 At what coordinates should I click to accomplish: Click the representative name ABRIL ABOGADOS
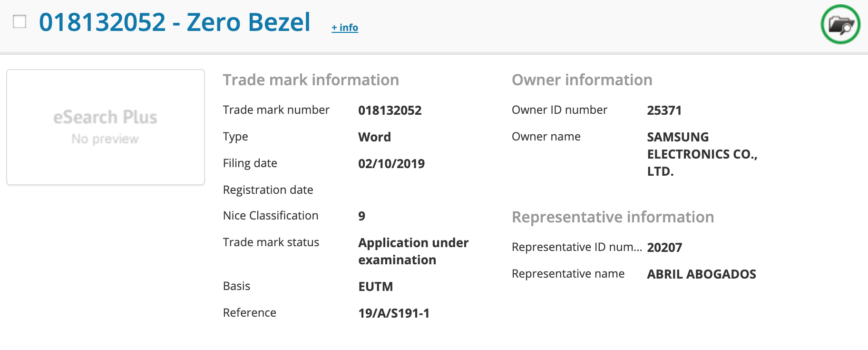click(x=701, y=274)
